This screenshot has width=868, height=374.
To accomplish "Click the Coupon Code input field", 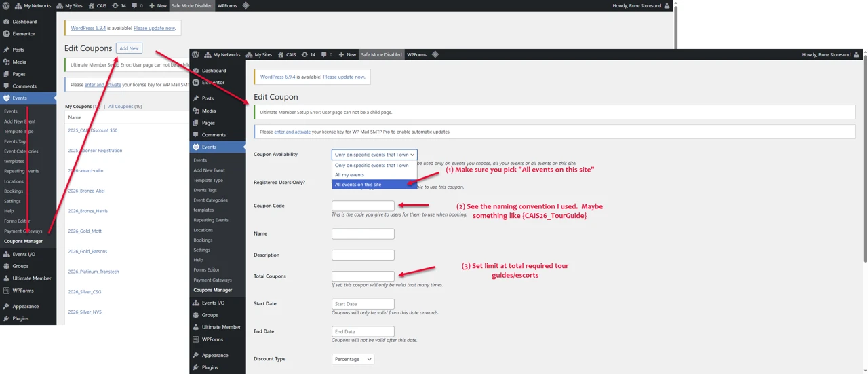I will tap(363, 206).
